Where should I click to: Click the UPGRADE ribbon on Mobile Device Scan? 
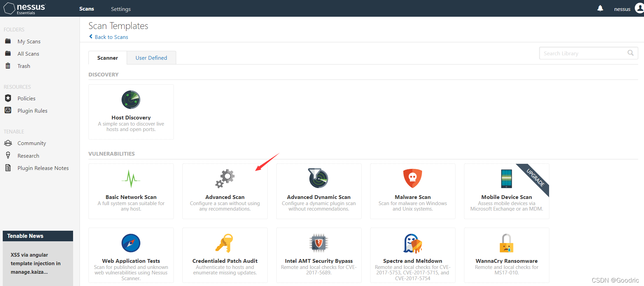click(535, 177)
